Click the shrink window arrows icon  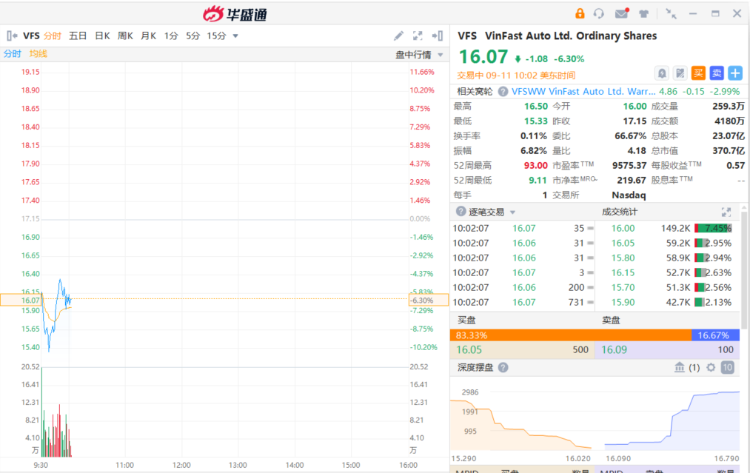coord(671,13)
